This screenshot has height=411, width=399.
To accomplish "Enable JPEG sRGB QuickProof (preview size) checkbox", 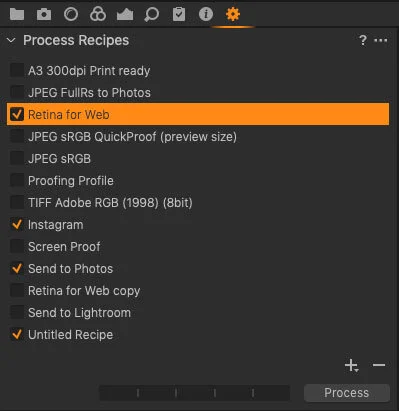I will [17, 136].
